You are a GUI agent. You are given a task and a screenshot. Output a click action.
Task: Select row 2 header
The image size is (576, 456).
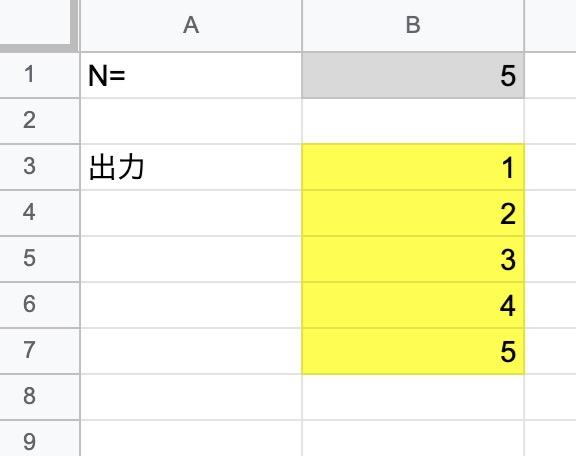pyautogui.click(x=39, y=121)
